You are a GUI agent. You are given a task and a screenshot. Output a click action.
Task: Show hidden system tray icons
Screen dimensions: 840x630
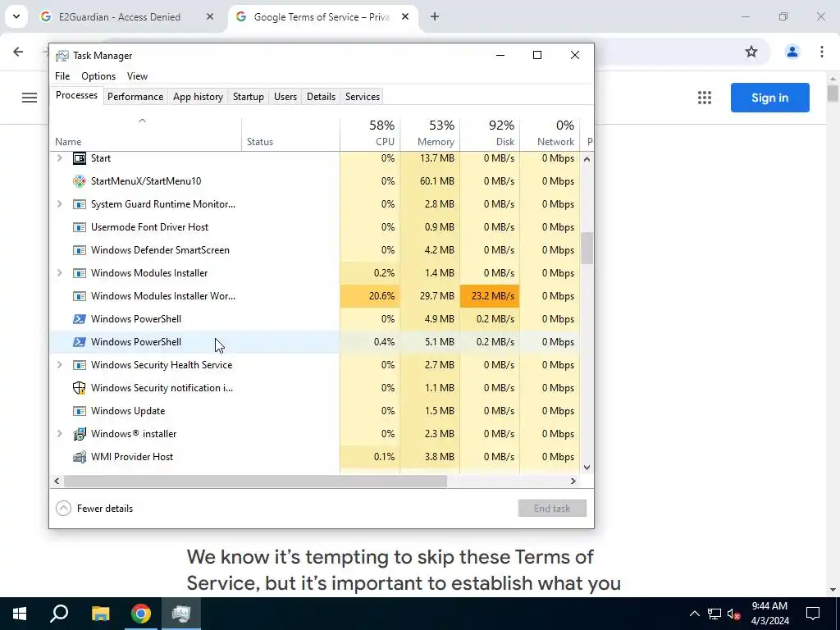coord(694,614)
